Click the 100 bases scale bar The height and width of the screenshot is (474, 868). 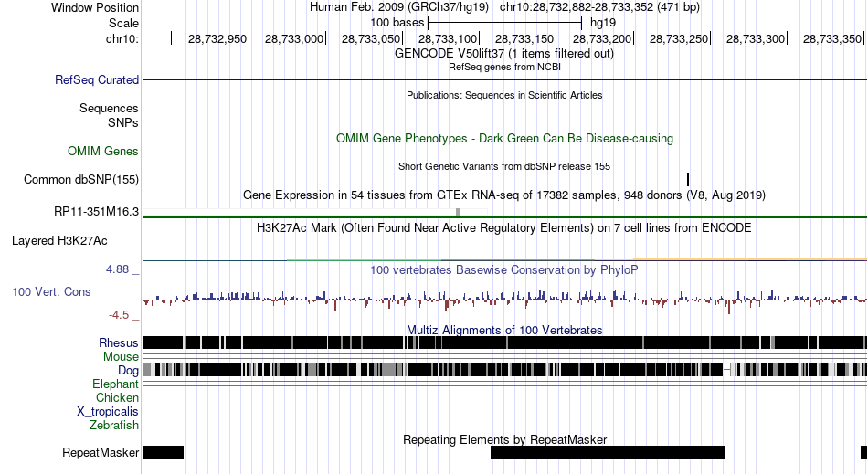point(505,23)
